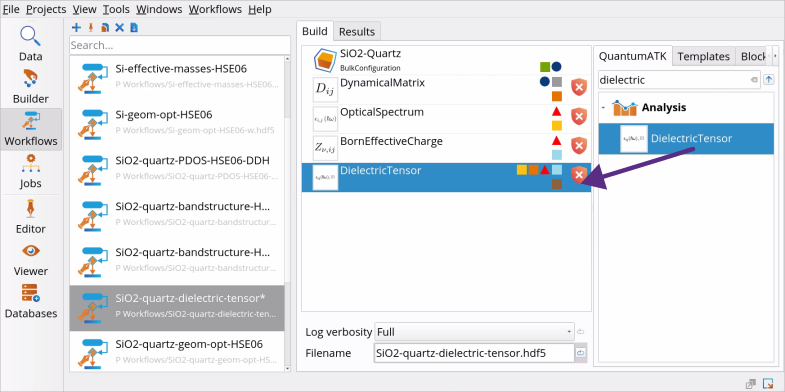Select the SiO2-Quartz BulkConfiguration block
The height and width of the screenshot is (392, 785).
tap(447, 61)
